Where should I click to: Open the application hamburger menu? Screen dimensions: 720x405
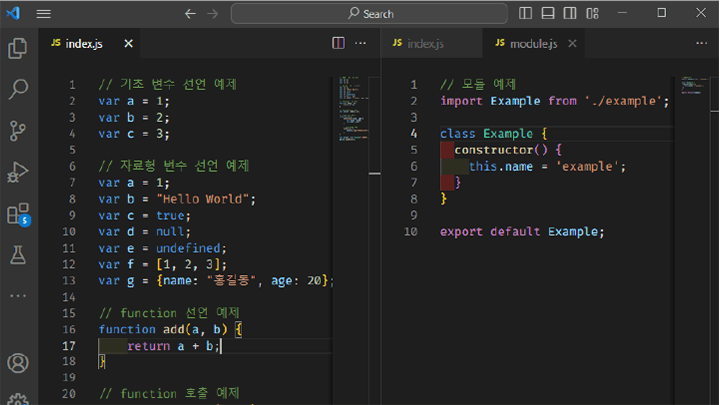44,14
